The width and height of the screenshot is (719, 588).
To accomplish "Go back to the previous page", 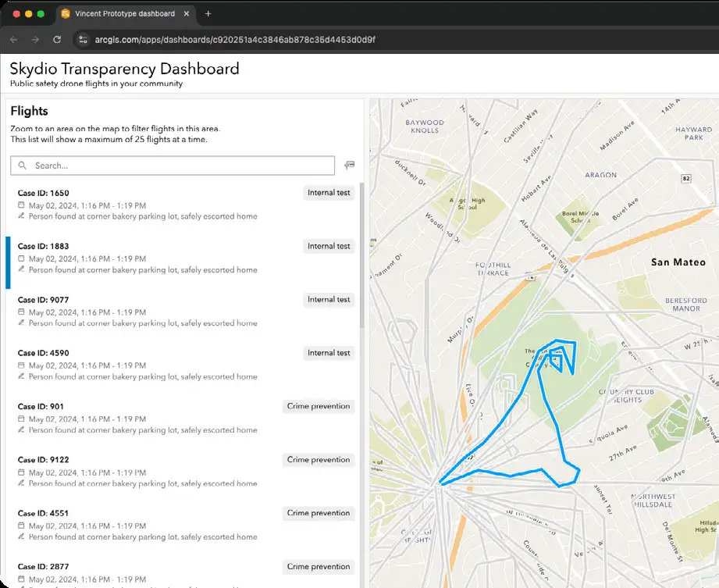I will 14,40.
